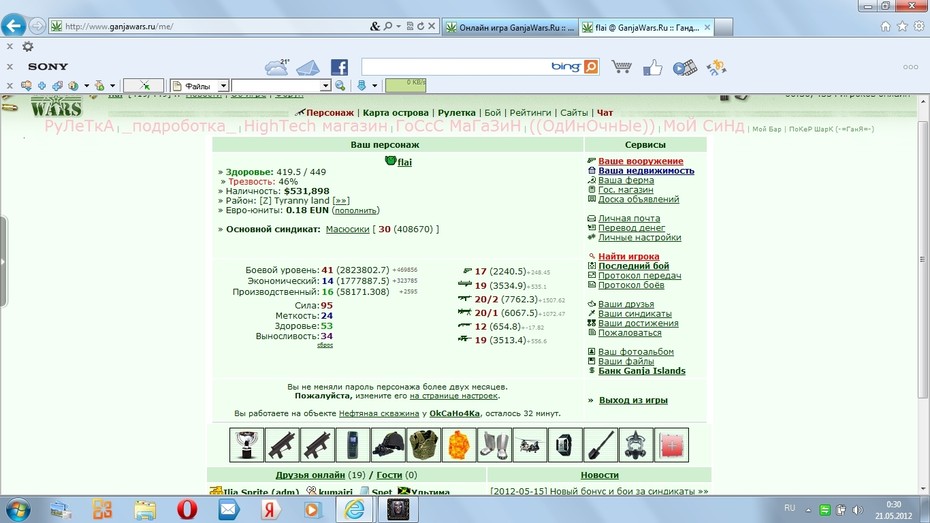Click the 'пополнить' EUN link

pos(355,211)
